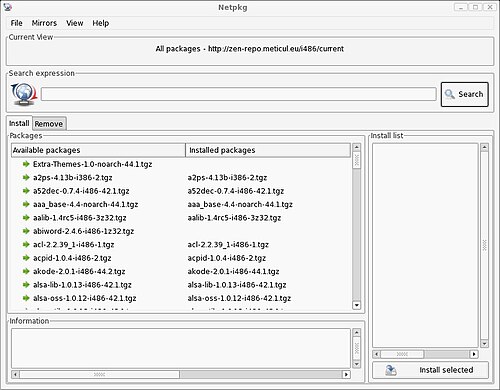Screen dimensions: 500x390
Task: Click installed aalib-1.4rc5-i486-3z32.tgz entry
Action: pos(234,218)
